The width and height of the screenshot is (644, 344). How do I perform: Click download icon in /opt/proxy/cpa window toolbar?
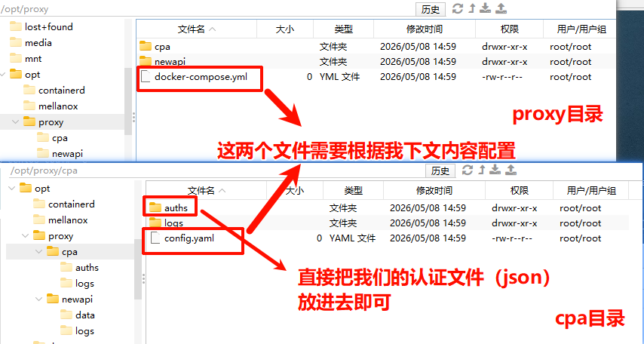tap(495, 170)
